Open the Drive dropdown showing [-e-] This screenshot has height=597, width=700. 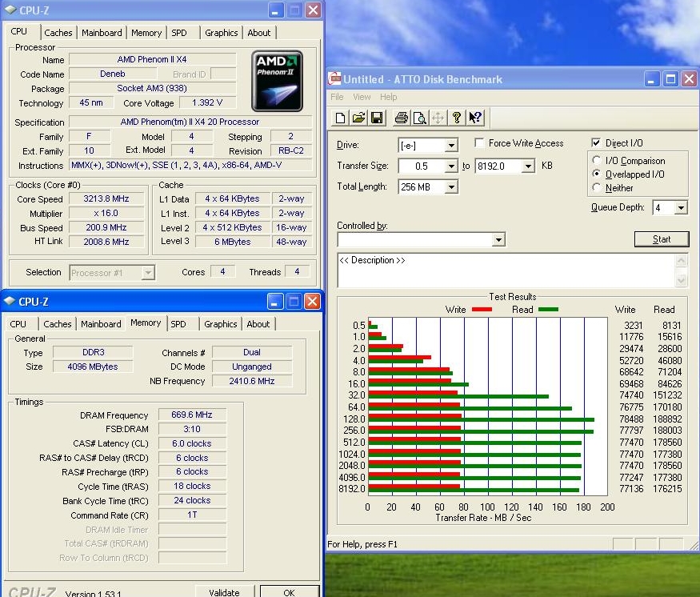451,146
